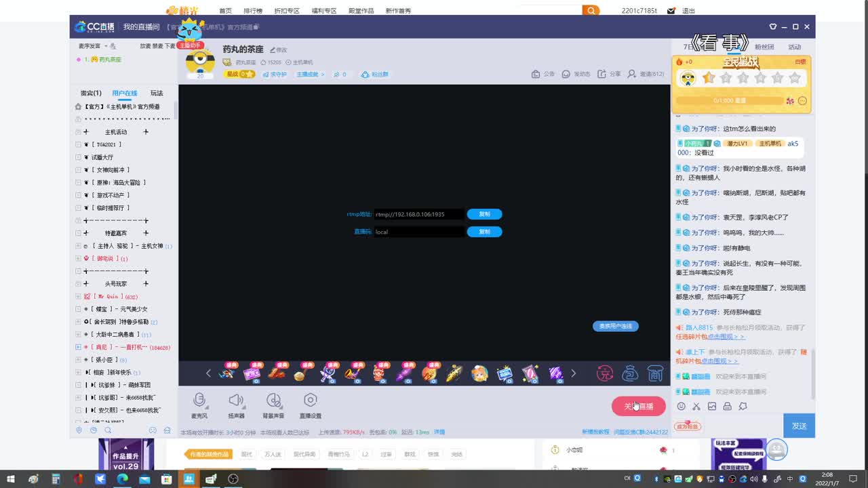Expand the 游戏不动产 channel node

pyautogui.click(x=78, y=195)
